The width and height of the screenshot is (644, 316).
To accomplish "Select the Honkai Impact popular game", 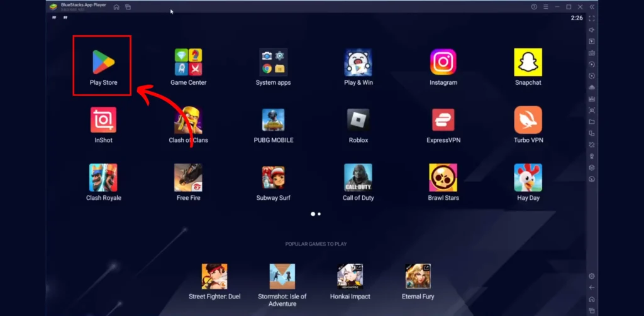I will pyautogui.click(x=350, y=276).
